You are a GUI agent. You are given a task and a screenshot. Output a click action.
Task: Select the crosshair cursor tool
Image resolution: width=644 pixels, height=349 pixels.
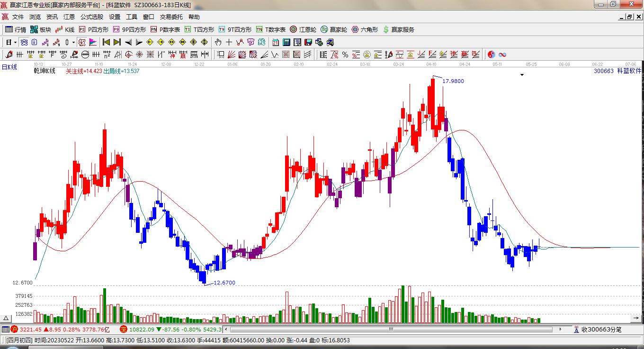point(229,42)
